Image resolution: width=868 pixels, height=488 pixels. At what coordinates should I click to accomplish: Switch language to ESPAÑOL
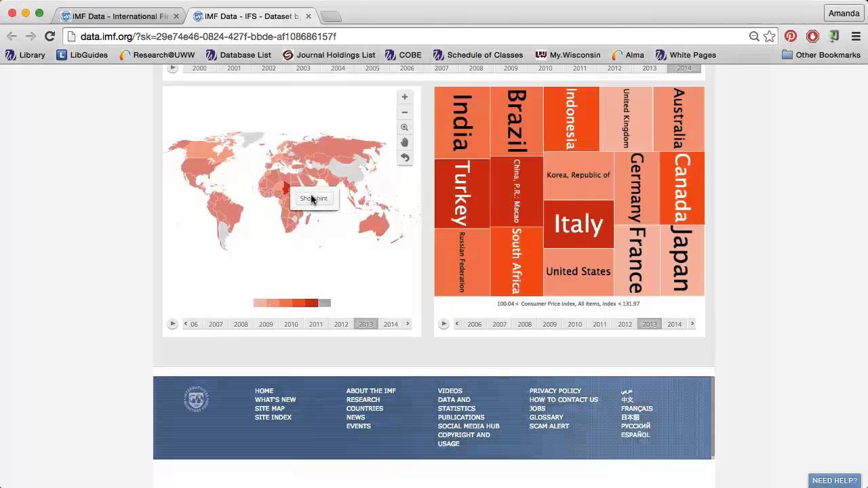click(635, 435)
